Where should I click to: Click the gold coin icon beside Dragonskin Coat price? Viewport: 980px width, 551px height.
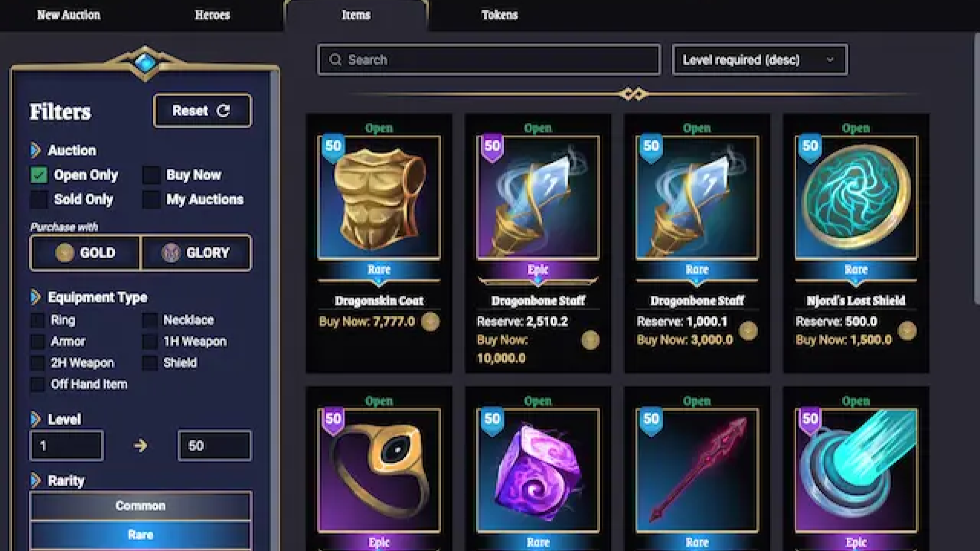(x=430, y=321)
